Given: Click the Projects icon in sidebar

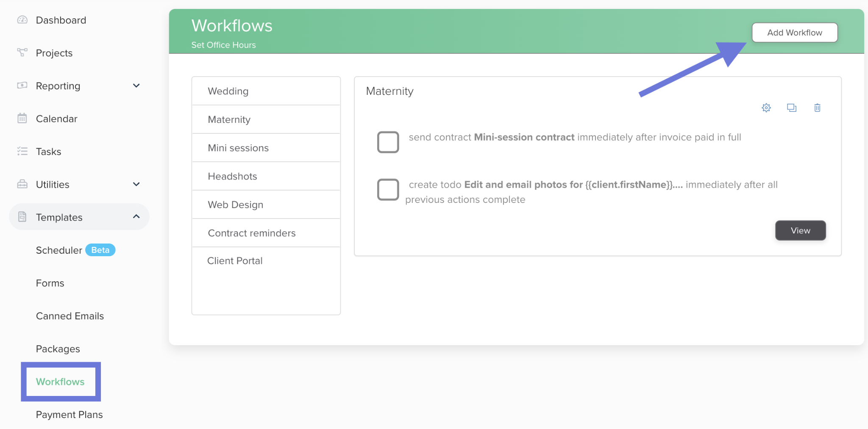Looking at the screenshot, I should (x=22, y=53).
